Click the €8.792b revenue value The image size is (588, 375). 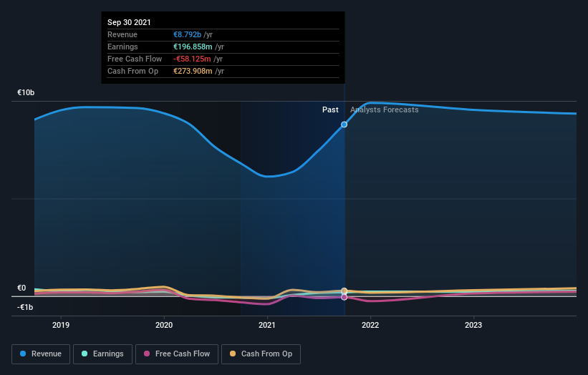187,34
